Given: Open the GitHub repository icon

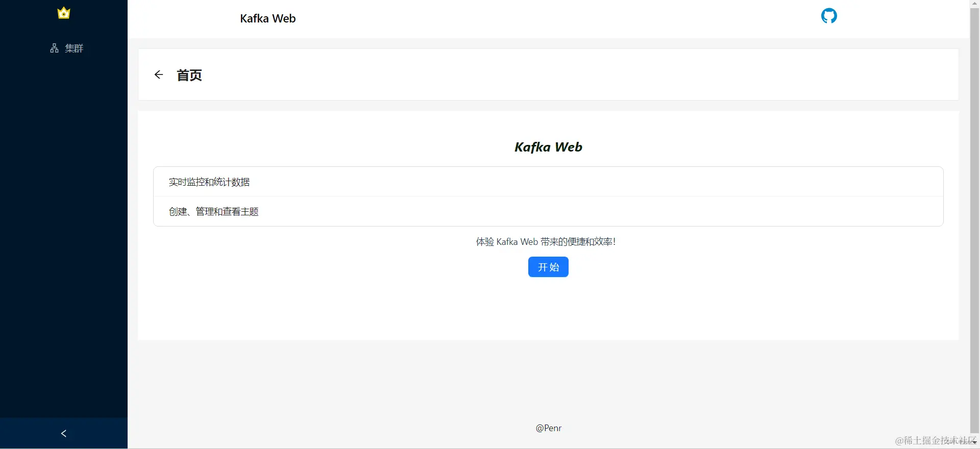Looking at the screenshot, I should pyautogui.click(x=829, y=16).
